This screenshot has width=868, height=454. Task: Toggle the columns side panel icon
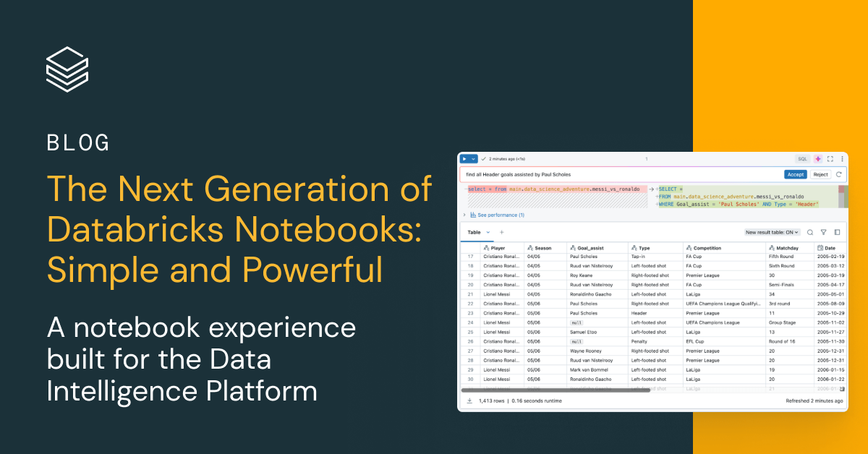838,232
